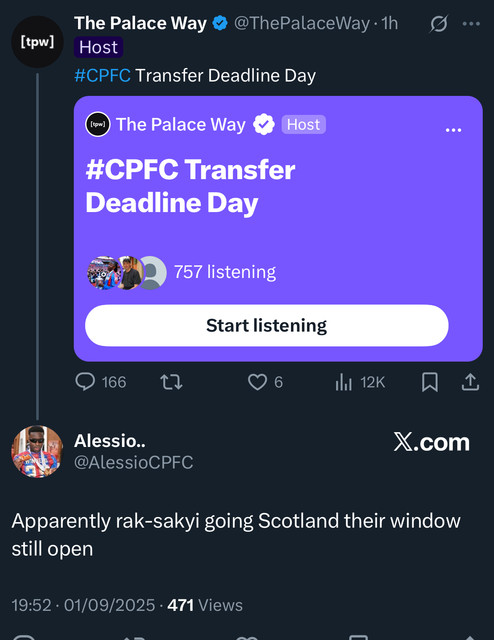View the 757 listening participants avatars

coord(127,273)
